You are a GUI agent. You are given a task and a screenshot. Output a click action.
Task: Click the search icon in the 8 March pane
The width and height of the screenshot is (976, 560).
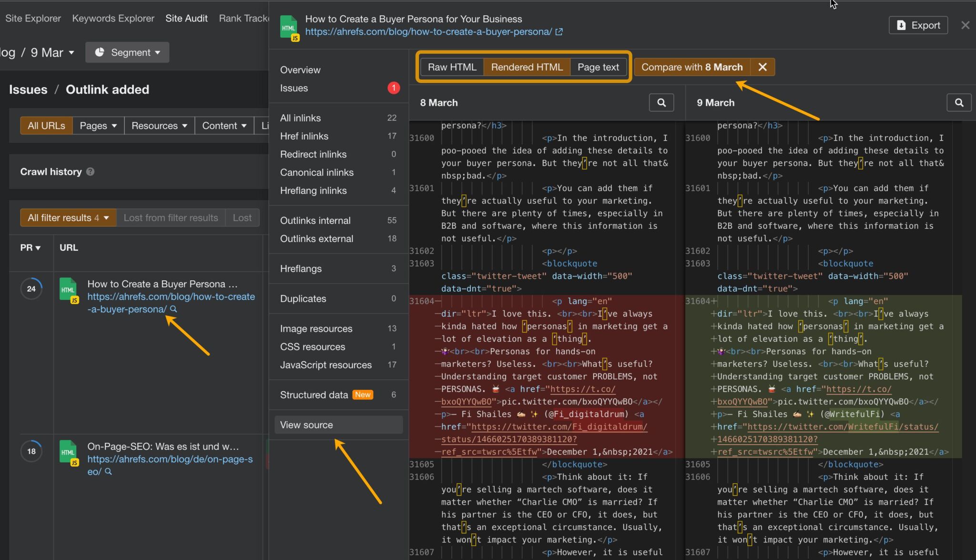coord(661,102)
